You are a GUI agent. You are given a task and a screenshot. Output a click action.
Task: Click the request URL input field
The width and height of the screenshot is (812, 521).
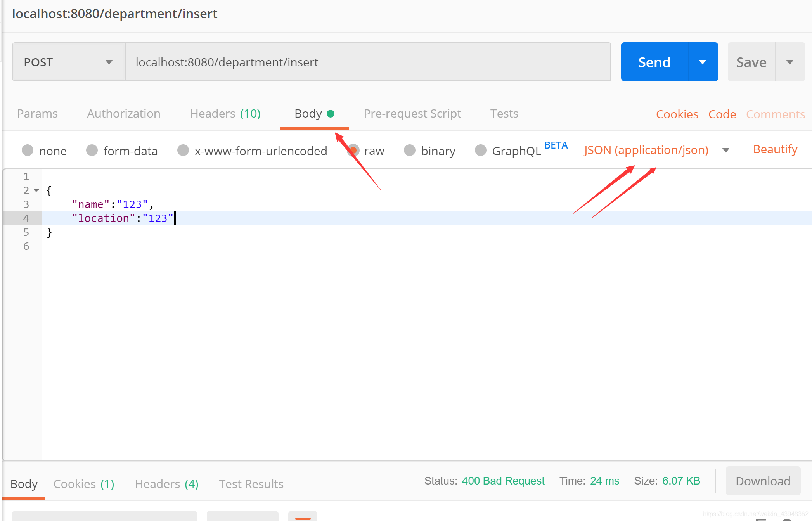(x=368, y=62)
